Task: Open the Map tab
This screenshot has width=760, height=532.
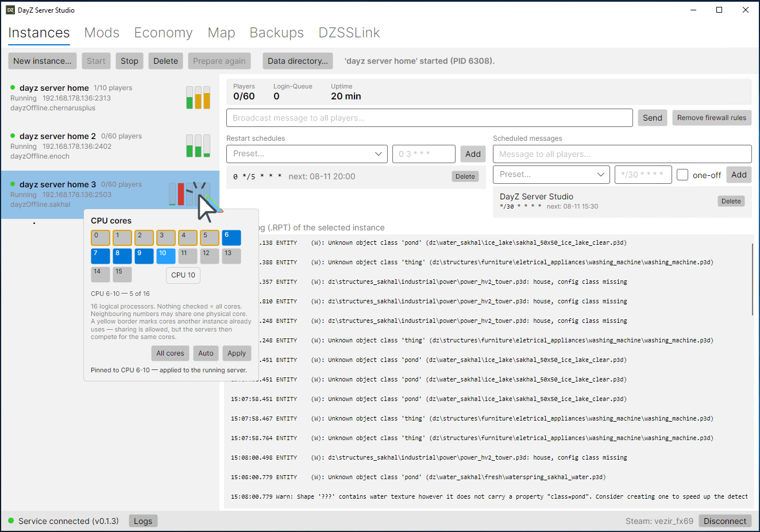Action: [x=221, y=33]
